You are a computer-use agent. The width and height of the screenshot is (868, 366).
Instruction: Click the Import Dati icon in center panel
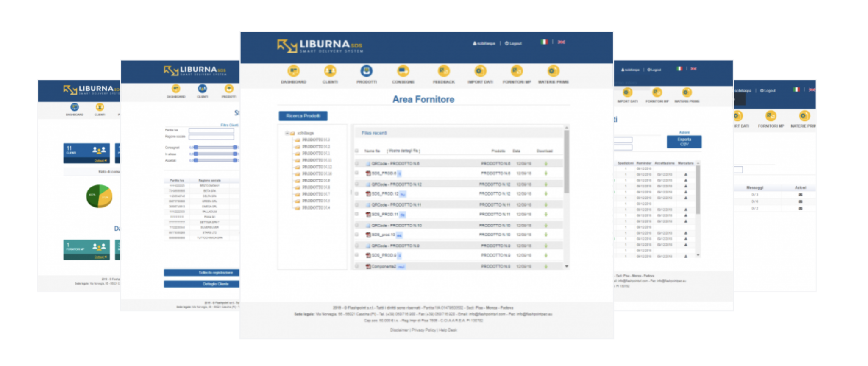click(480, 71)
